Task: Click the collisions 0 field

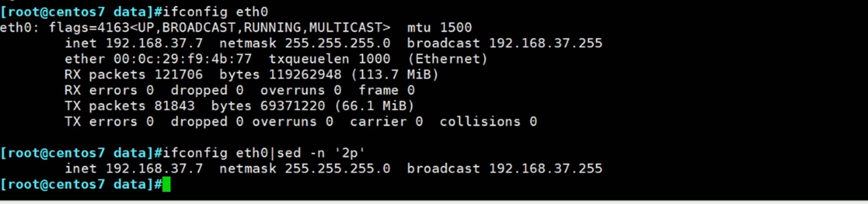Action: [488, 122]
